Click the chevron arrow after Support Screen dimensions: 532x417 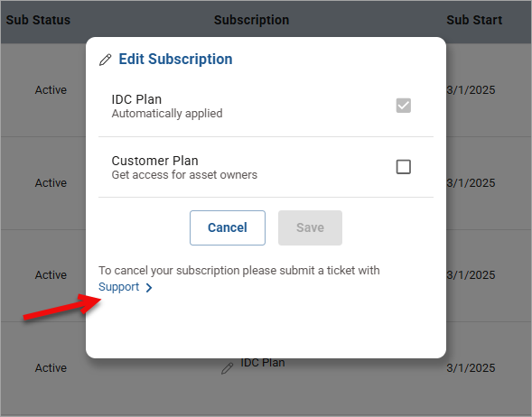pos(149,288)
